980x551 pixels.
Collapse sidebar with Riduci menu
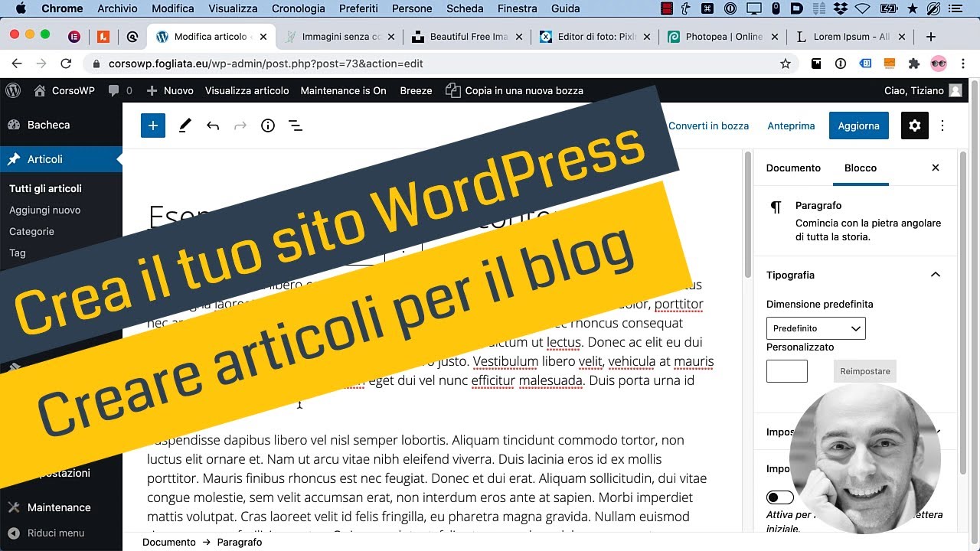47,533
